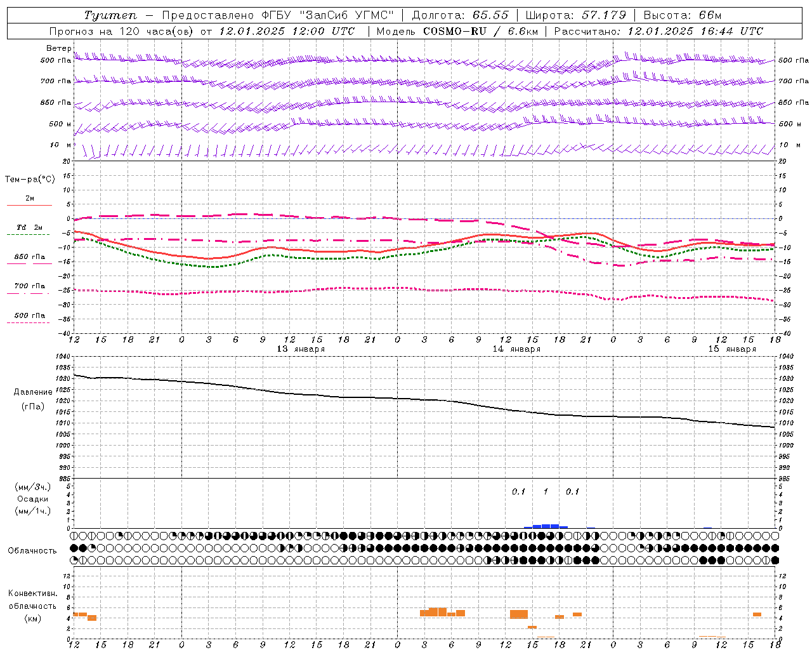Click the Долгота: 65.55 value

460,15
